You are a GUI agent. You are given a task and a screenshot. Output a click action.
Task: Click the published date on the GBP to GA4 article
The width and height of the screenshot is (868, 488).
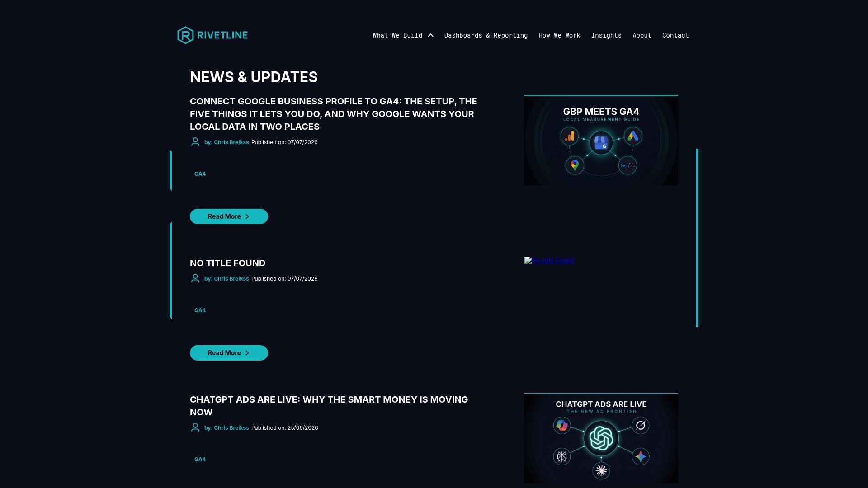[284, 142]
